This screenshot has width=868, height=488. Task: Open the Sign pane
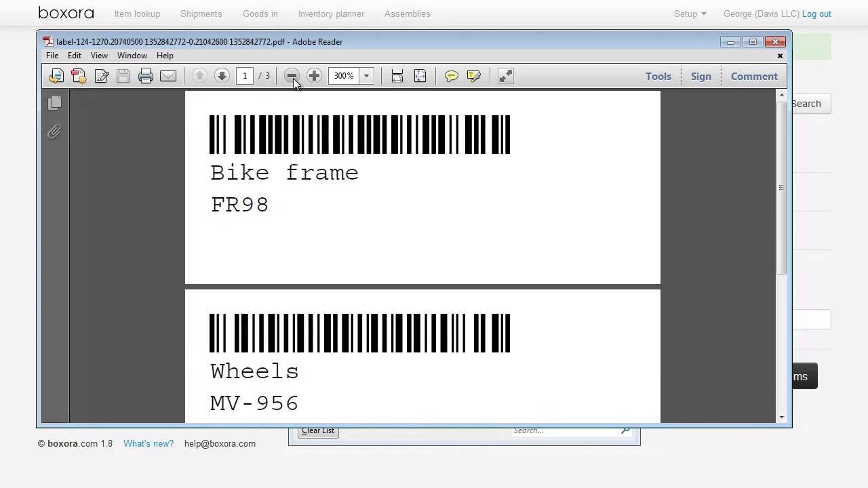click(x=701, y=76)
